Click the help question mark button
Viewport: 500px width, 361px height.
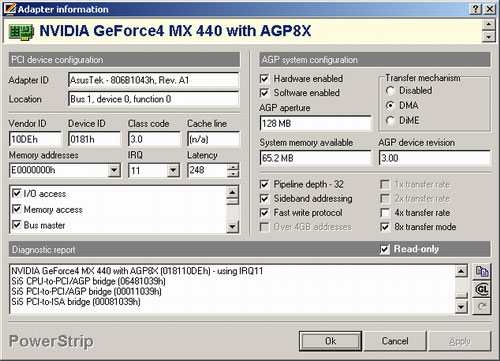pyautogui.click(x=476, y=9)
